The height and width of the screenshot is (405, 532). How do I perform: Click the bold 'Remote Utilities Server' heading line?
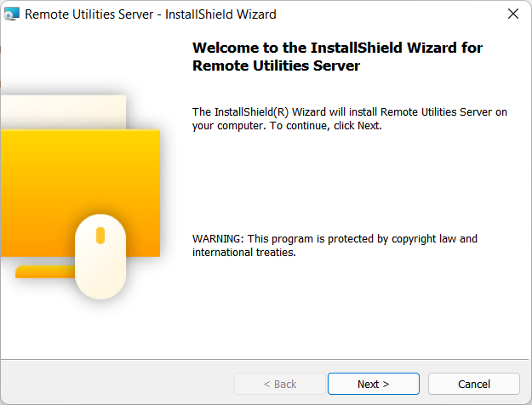(x=277, y=66)
